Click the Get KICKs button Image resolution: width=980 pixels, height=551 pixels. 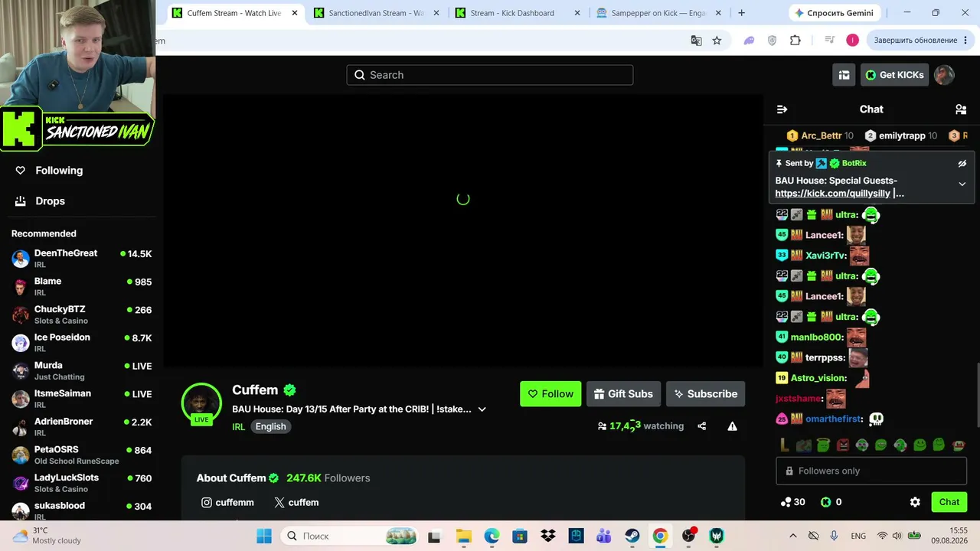(x=894, y=75)
